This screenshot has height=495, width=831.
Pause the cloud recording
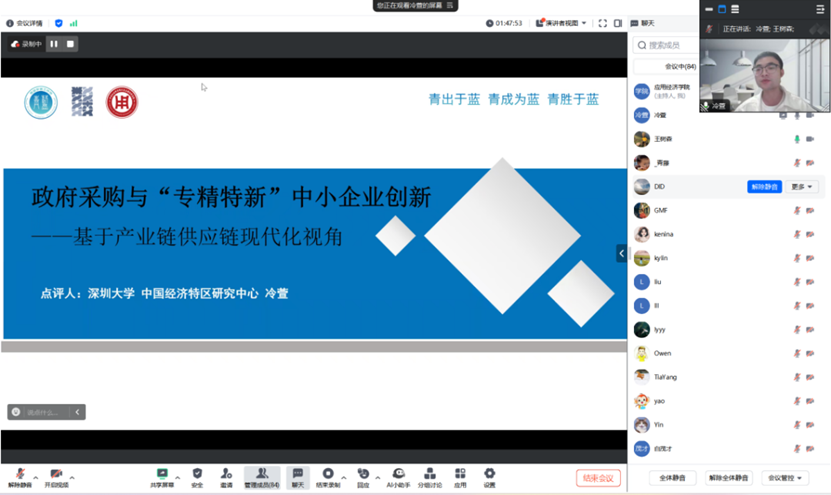point(54,44)
